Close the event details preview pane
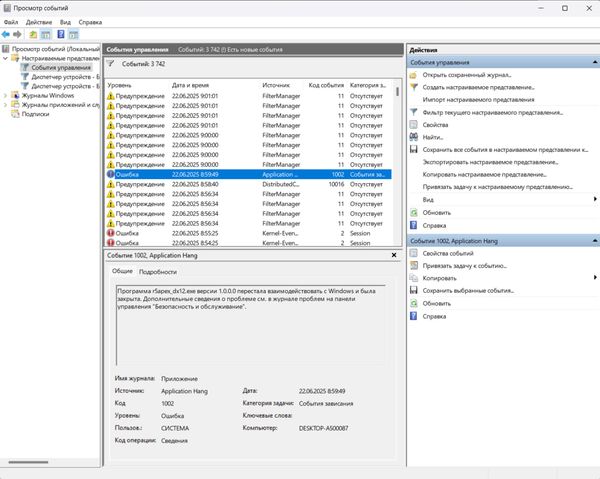The height and width of the screenshot is (479, 600). pyautogui.click(x=394, y=255)
